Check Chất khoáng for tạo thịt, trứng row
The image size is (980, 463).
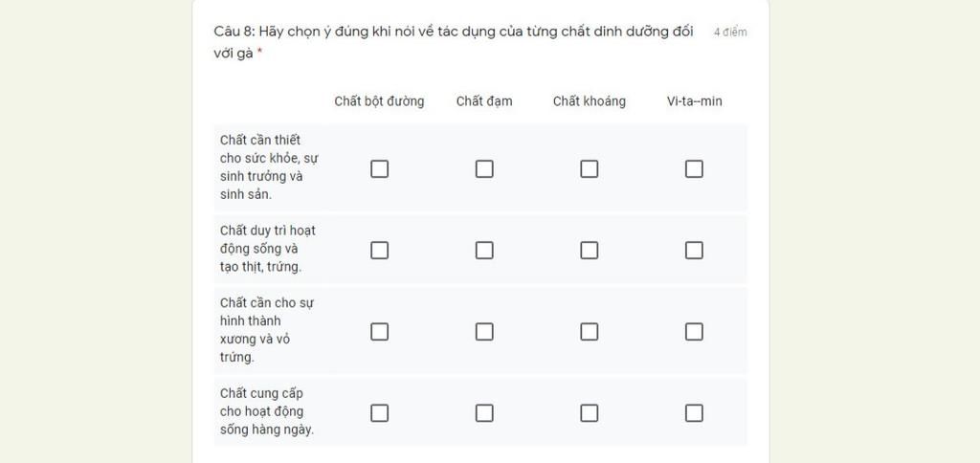pos(589,250)
